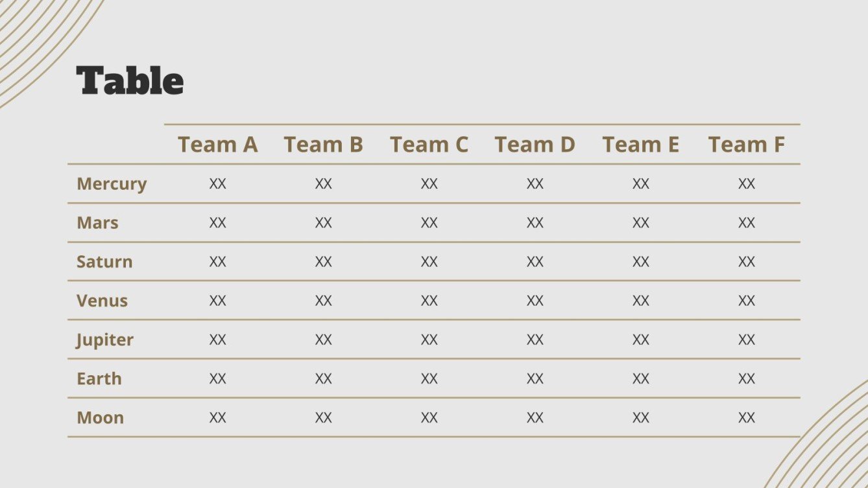The image size is (868, 488).
Task: Click the Mercury value under Team A
Action: pyautogui.click(x=218, y=184)
